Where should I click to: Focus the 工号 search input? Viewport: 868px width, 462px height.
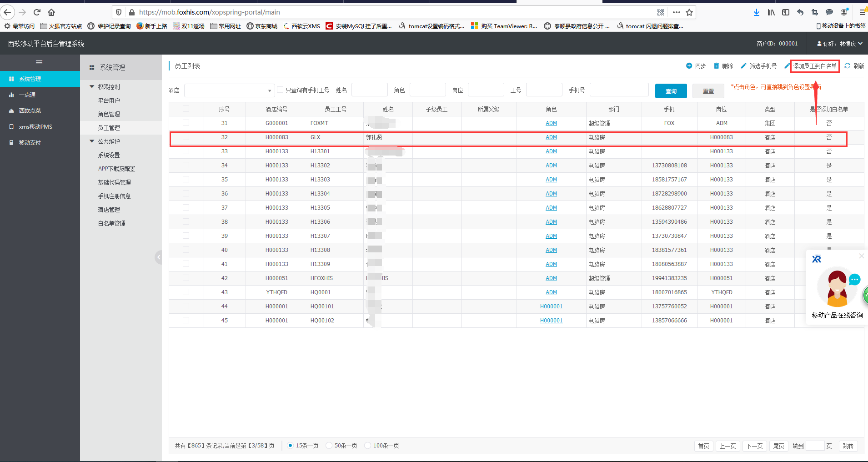544,90
